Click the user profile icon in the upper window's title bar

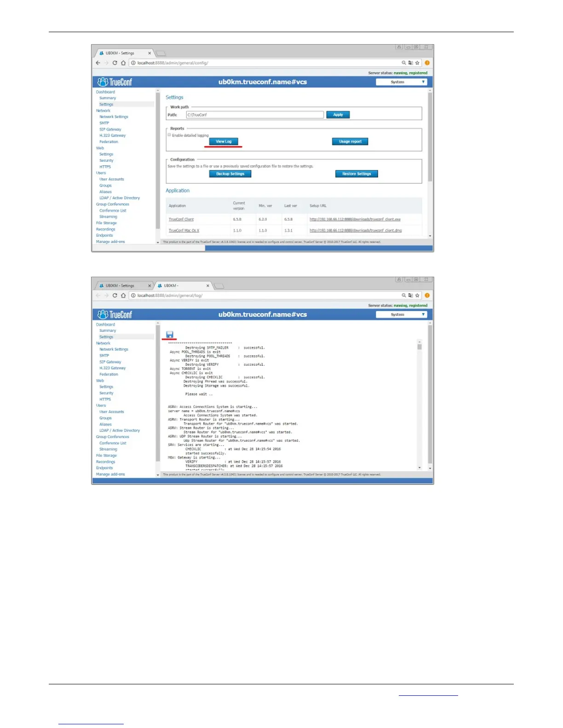coord(399,47)
